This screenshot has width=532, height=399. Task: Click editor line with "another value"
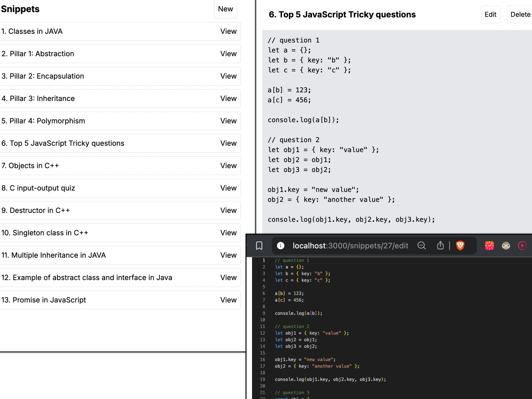coord(317,366)
